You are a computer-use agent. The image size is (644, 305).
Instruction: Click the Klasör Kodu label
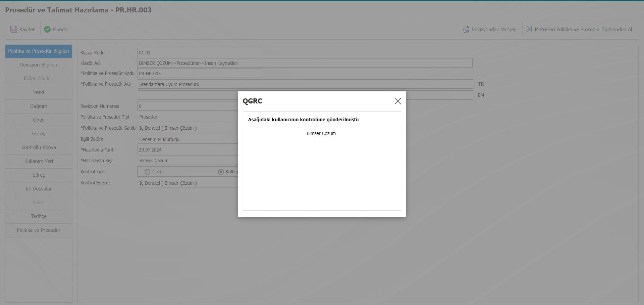click(x=92, y=53)
